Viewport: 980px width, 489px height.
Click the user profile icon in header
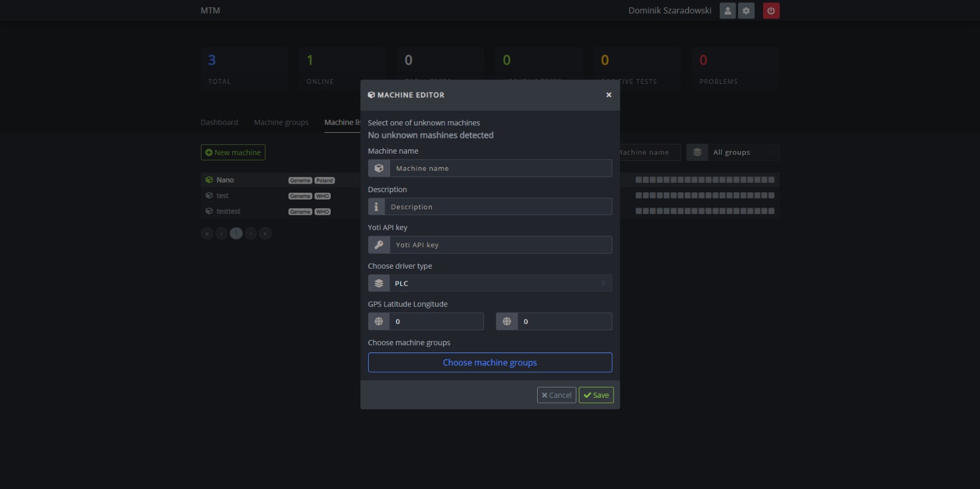pyautogui.click(x=727, y=10)
